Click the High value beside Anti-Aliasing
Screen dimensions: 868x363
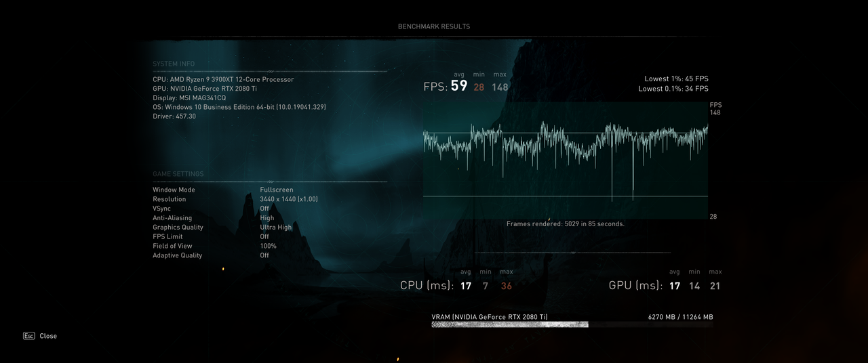(267, 218)
